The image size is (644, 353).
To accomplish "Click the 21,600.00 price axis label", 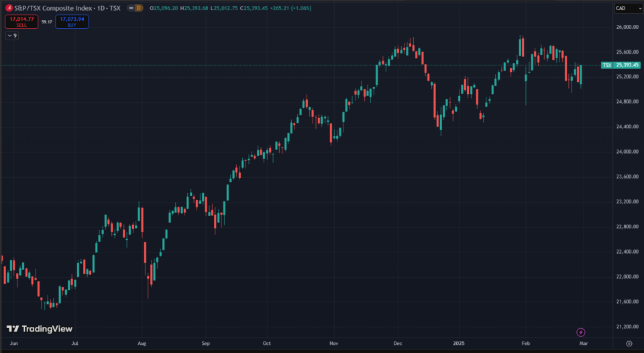I will tap(628, 301).
